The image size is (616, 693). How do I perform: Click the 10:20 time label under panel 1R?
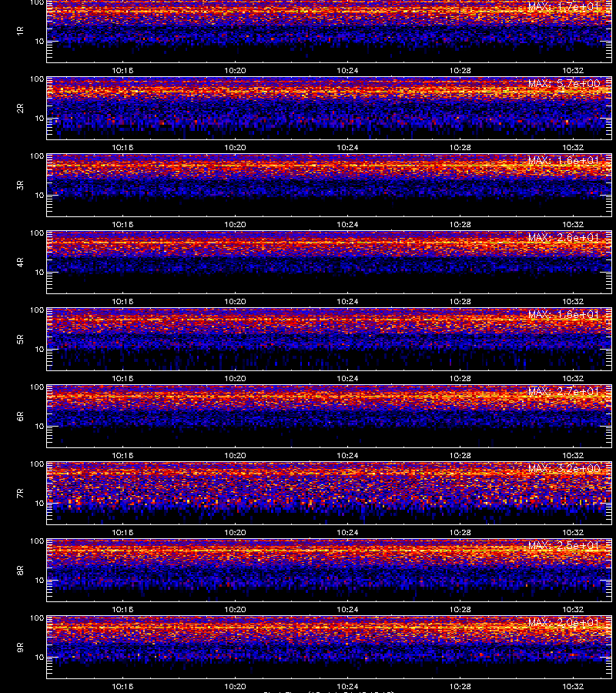tap(235, 70)
